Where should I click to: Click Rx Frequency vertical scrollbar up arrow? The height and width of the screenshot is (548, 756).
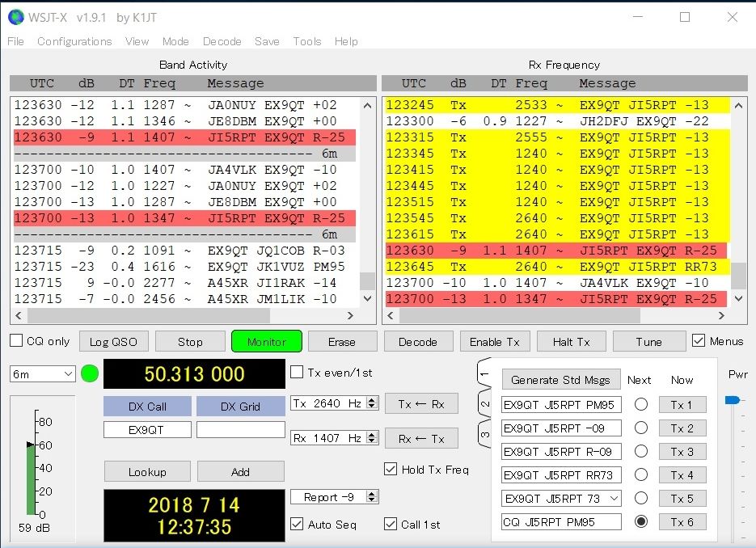[x=739, y=105]
